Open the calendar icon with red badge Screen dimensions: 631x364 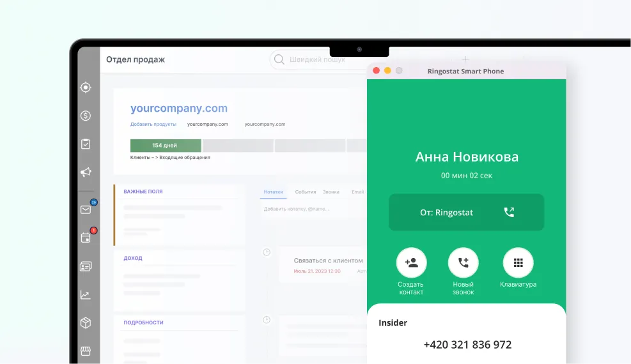pyautogui.click(x=86, y=238)
